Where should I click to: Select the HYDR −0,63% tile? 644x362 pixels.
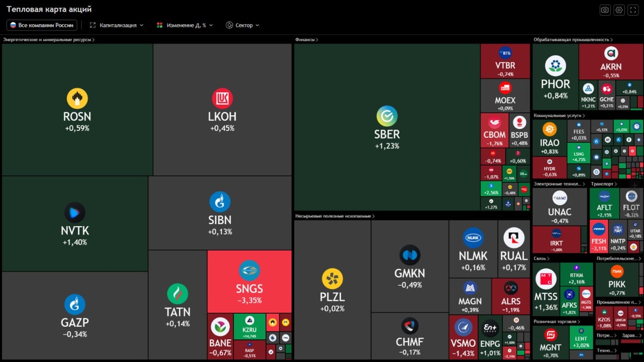click(550, 167)
